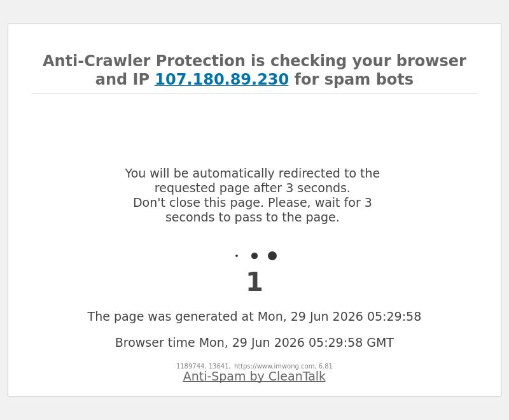Image resolution: width=509 pixels, height=420 pixels.
Task: Click the 'and IP' heading text
Action: [x=122, y=79]
